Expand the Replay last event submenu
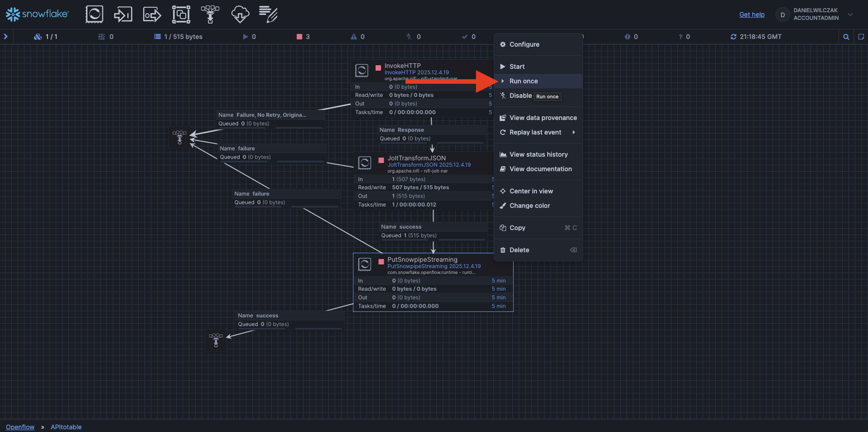The height and width of the screenshot is (432, 868). coord(573,132)
